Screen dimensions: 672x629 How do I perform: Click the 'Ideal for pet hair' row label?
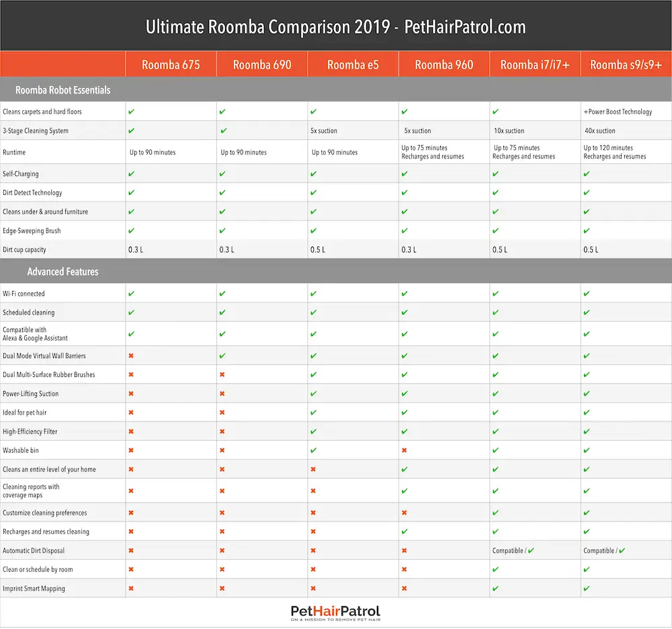[24, 412]
